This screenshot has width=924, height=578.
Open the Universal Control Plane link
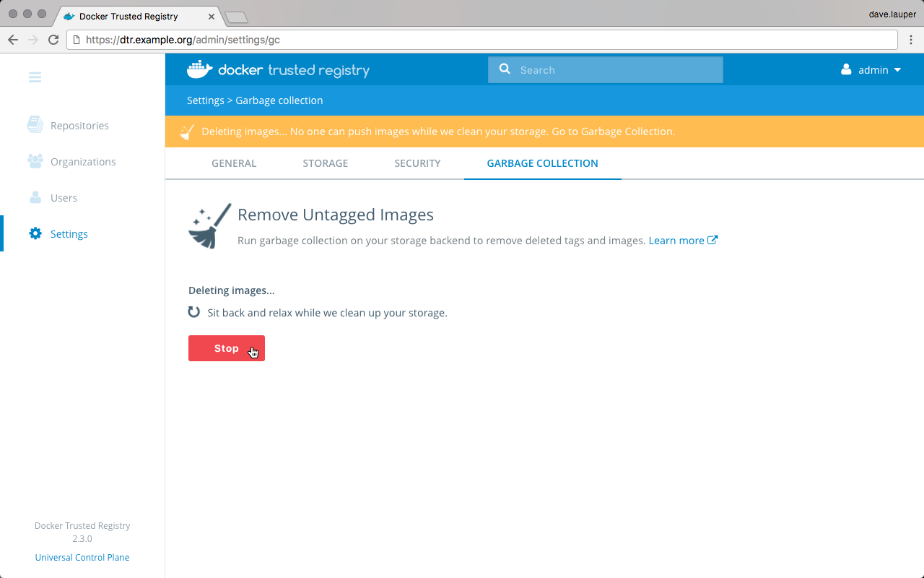pos(82,557)
